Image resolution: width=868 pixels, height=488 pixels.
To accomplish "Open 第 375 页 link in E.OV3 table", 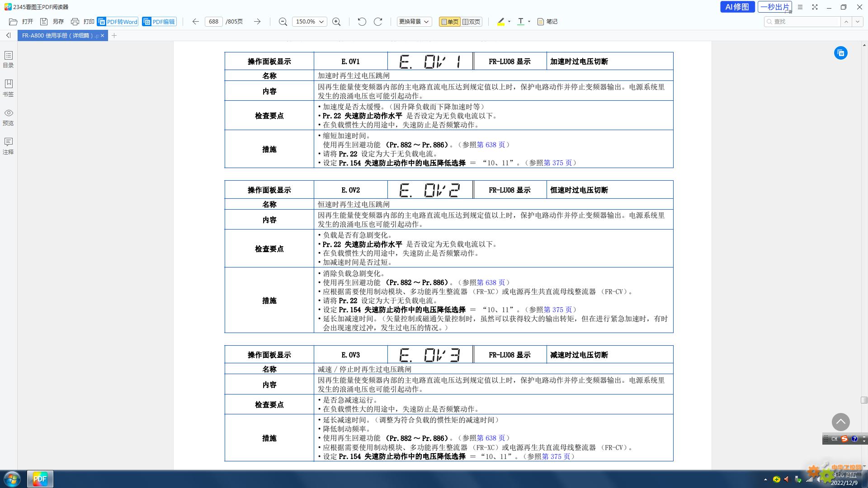I will [556, 456].
